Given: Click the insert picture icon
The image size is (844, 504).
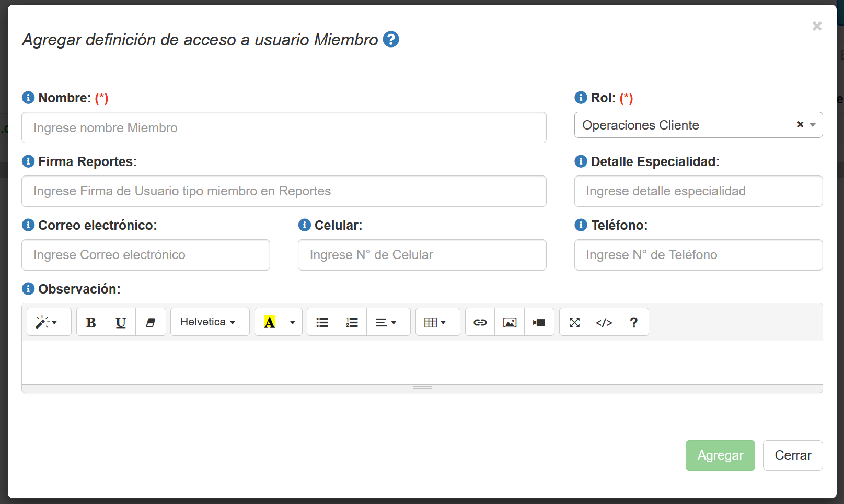Looking at the screenshot, I should pos(510,322).
